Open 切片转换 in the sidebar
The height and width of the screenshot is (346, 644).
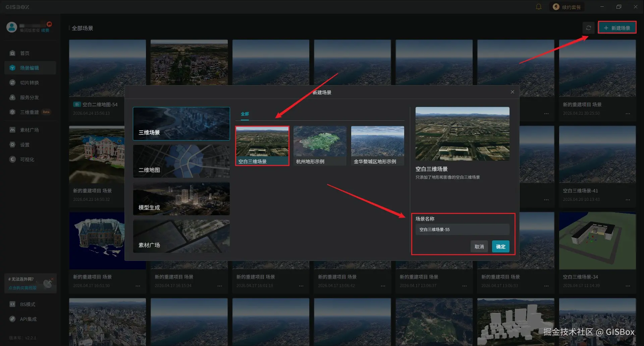pos(30,83)
